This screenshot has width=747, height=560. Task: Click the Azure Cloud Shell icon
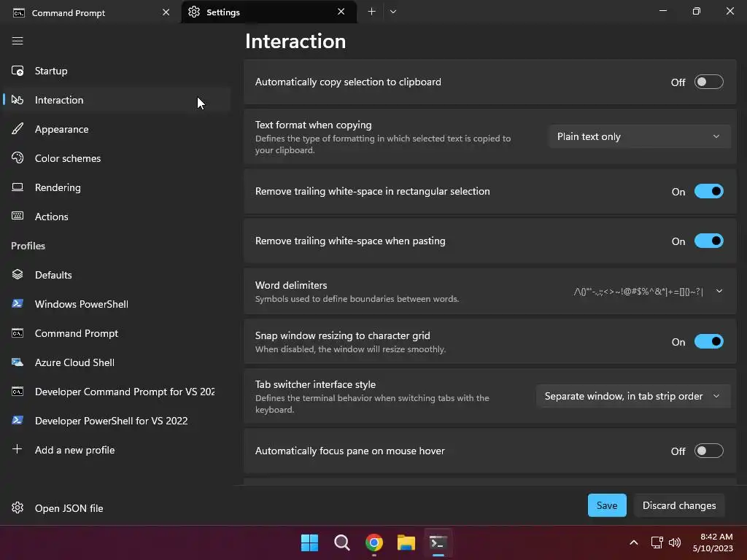click(x=18, y=362)
